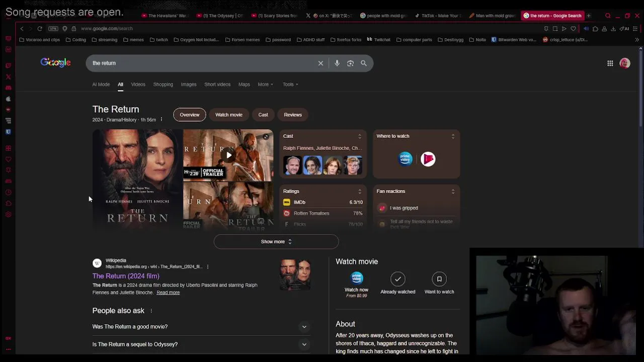Open the Bitwarden Web vault bookmark
Viewport: 644px width, 362px height.
tap(514, 40)
